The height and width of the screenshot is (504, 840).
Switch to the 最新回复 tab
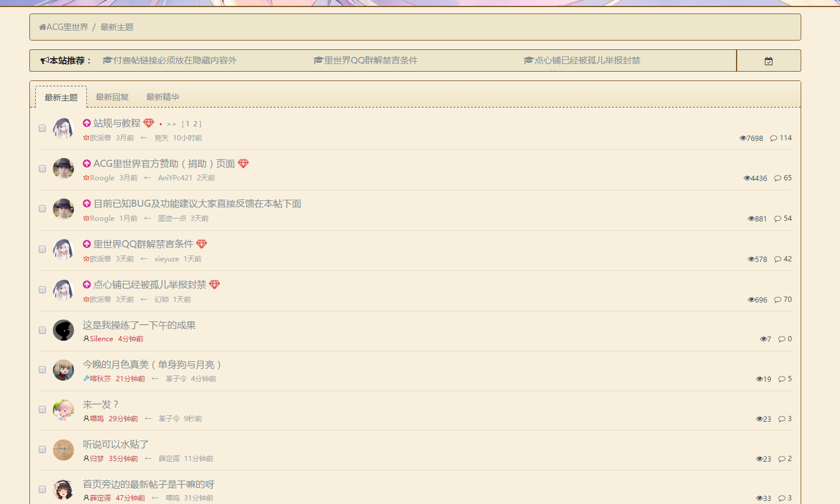tap(112, 97)
